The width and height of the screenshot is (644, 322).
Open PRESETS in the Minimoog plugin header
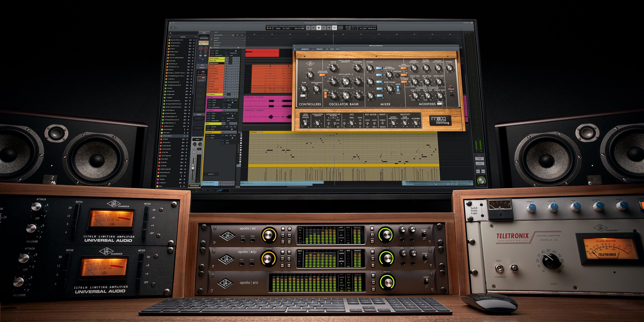(319, 49)
